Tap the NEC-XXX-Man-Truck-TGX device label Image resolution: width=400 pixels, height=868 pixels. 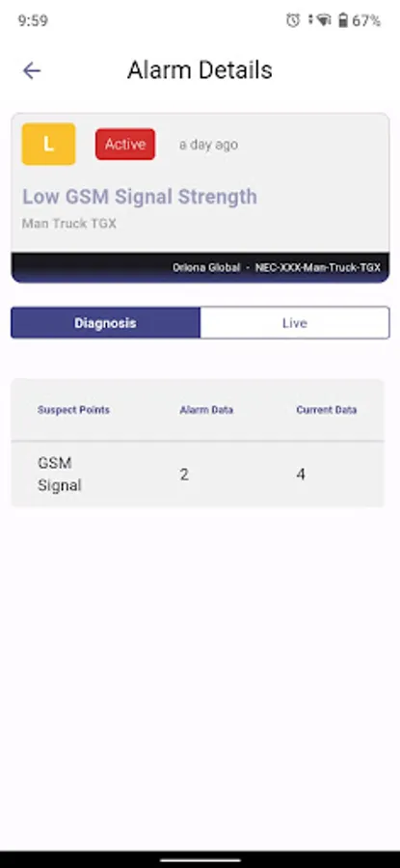317,267
